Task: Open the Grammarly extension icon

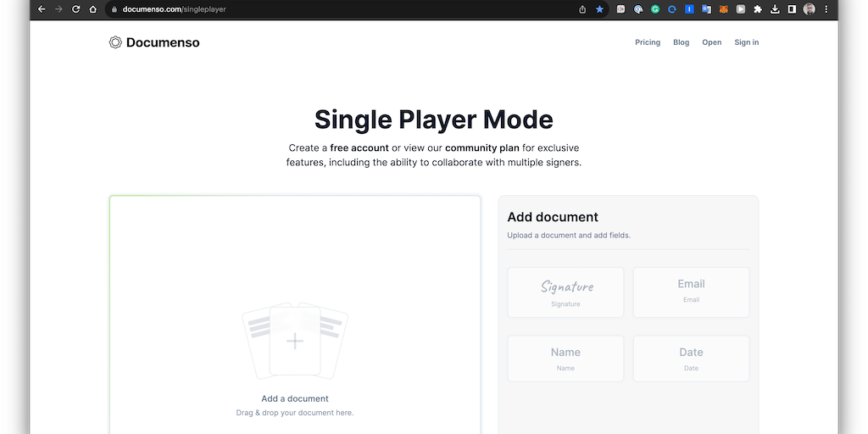Action: click(x=655, y=9)
